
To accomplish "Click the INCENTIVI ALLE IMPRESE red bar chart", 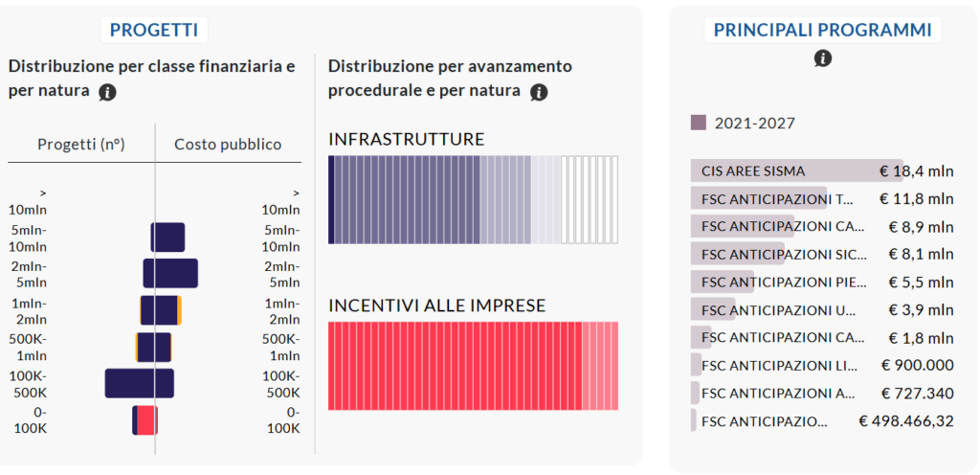I will click(473, 366).
